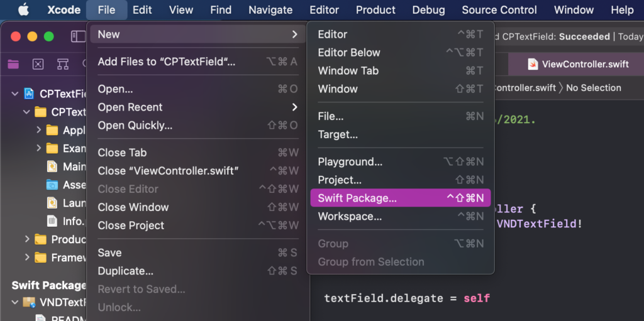Choose Open… in File menu
This screenshot has width=644, height=321.
(x=197, y=89)
